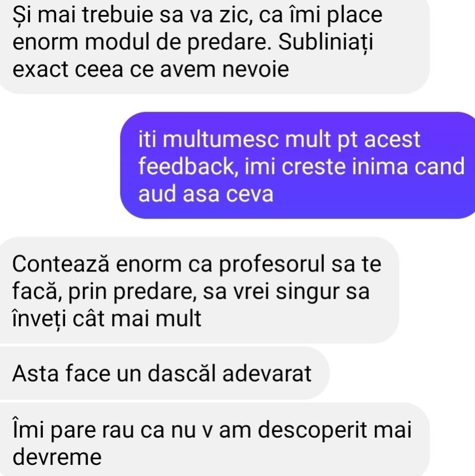
Task: Tap the line "înveți cât mai mult"
Action: pyautogui.click(x=107, y=319)
